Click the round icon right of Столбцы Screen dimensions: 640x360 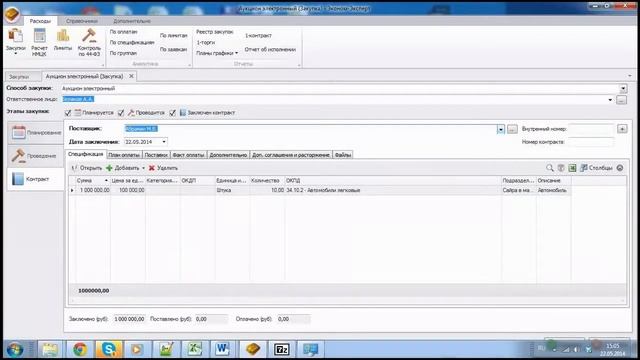click(x=620, y=168)
